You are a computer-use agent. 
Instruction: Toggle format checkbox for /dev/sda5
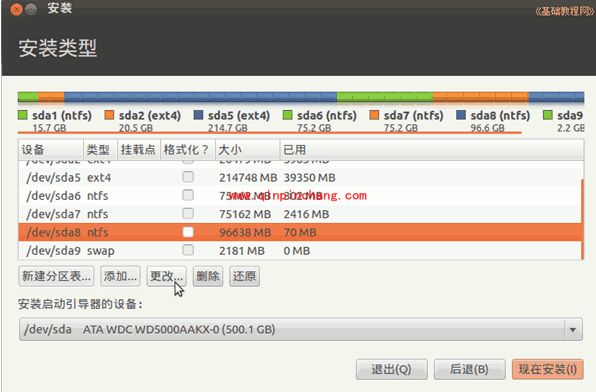[188, 177]
